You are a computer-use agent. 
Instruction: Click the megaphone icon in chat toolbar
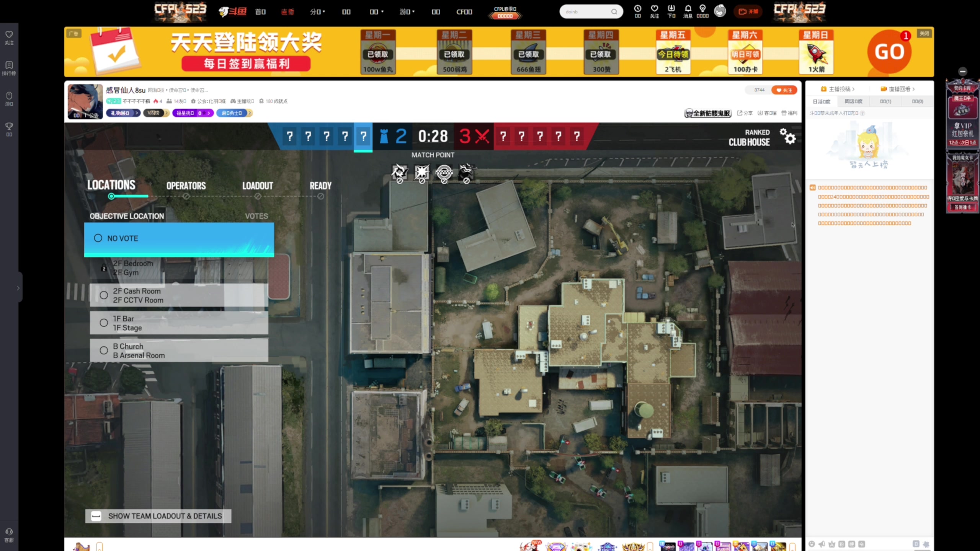click(x=822, y=544)
